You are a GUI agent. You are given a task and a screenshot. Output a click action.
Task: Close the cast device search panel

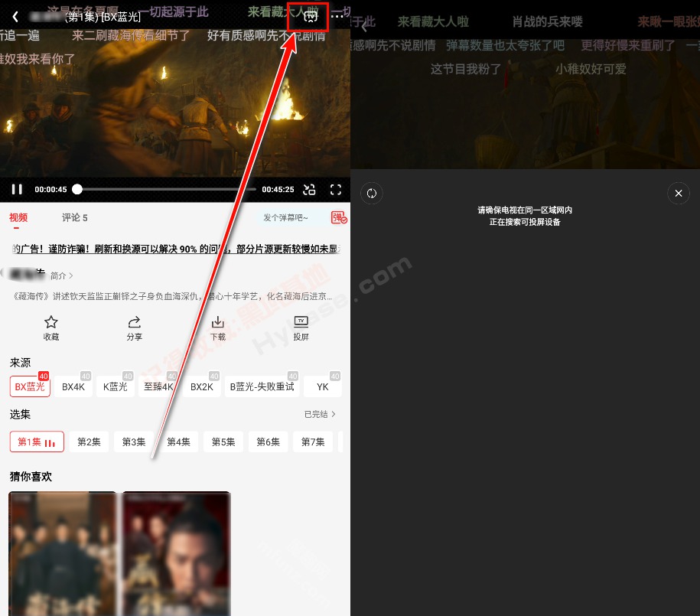678,194
